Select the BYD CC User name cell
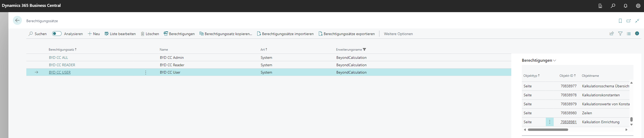Image resolution: width=644 pixels, height=138 pixels. click(x=170, y=72)
